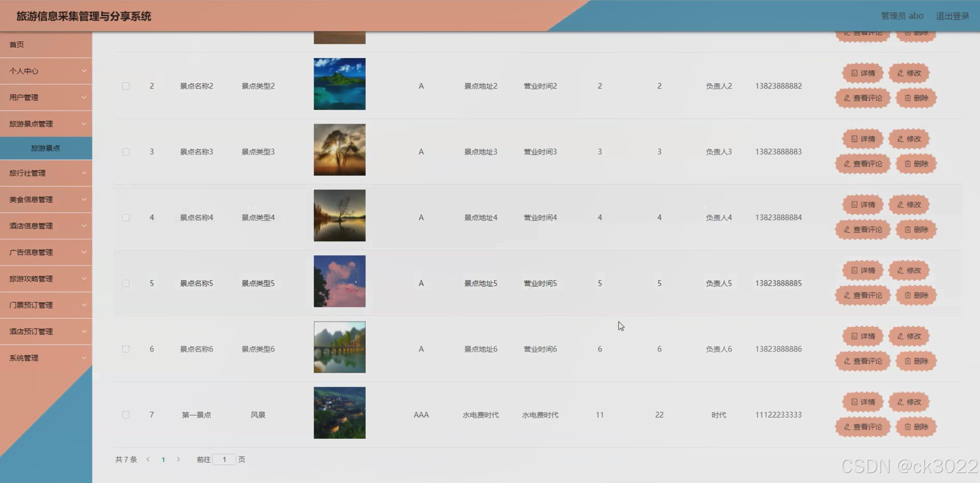Click the 删除 trash icon for row 4
This screenshot has height=483, width=980.
(916, 230)
